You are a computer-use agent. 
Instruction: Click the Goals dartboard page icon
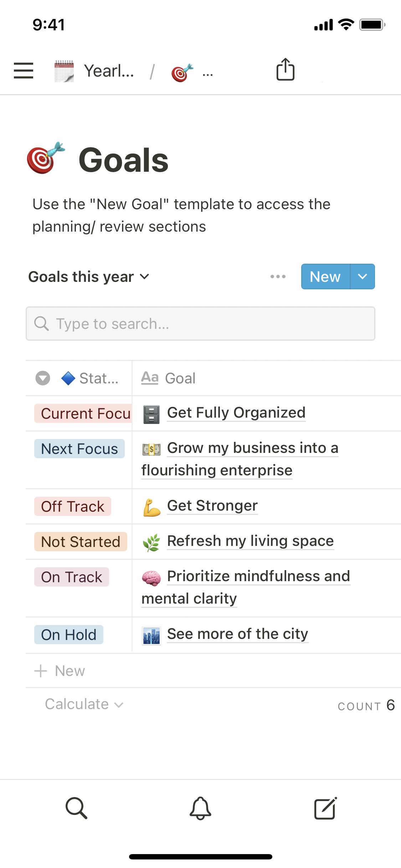point(46,158)
